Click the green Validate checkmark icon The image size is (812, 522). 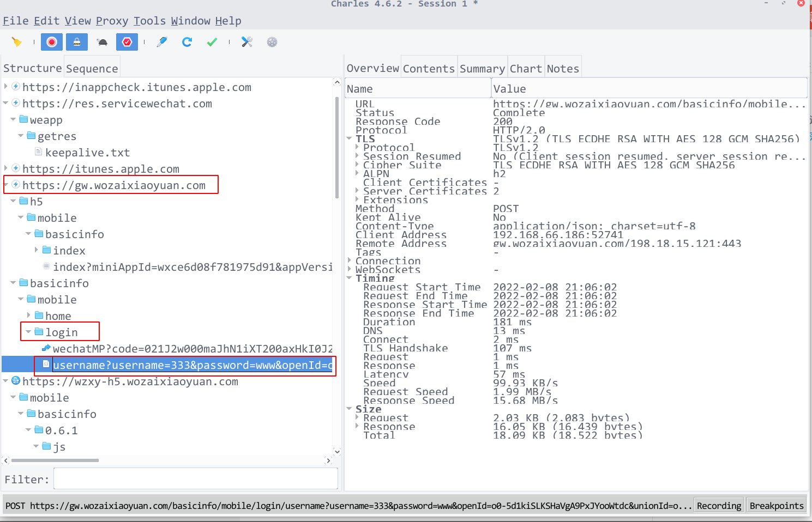(212, 42)
